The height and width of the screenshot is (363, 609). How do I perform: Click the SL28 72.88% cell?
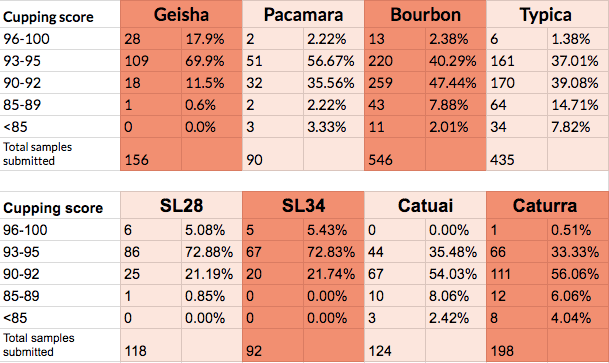tap(212, 252)
